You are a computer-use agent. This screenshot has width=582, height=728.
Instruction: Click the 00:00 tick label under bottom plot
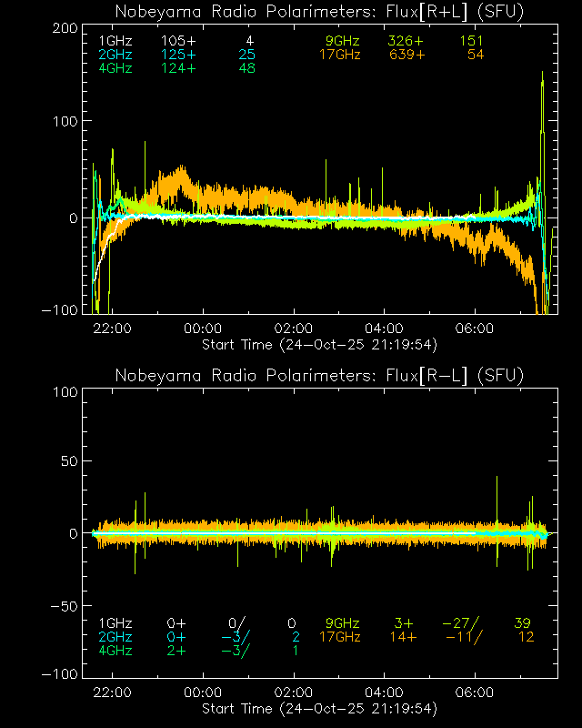203,693
